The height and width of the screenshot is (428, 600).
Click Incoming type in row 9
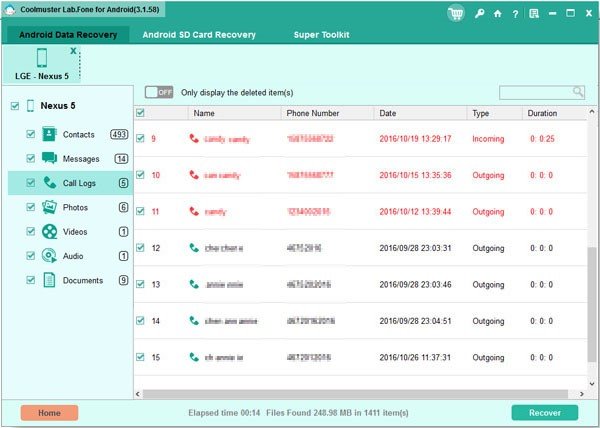488,139
